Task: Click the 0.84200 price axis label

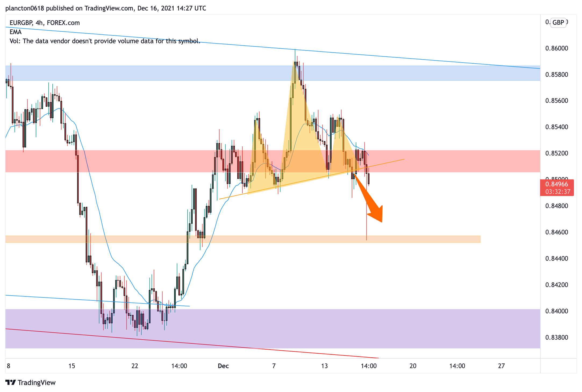Action: tap(557, 285)
